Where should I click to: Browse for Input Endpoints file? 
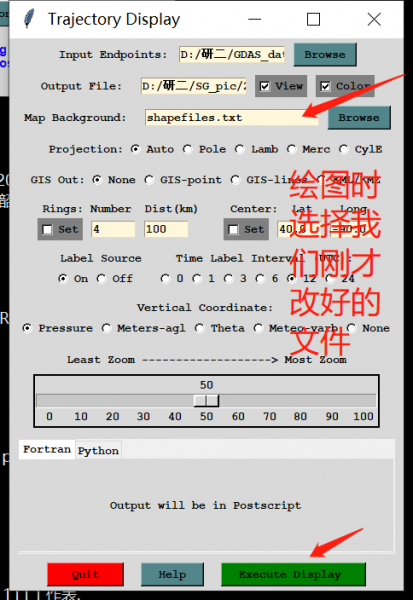click(325, 55)
